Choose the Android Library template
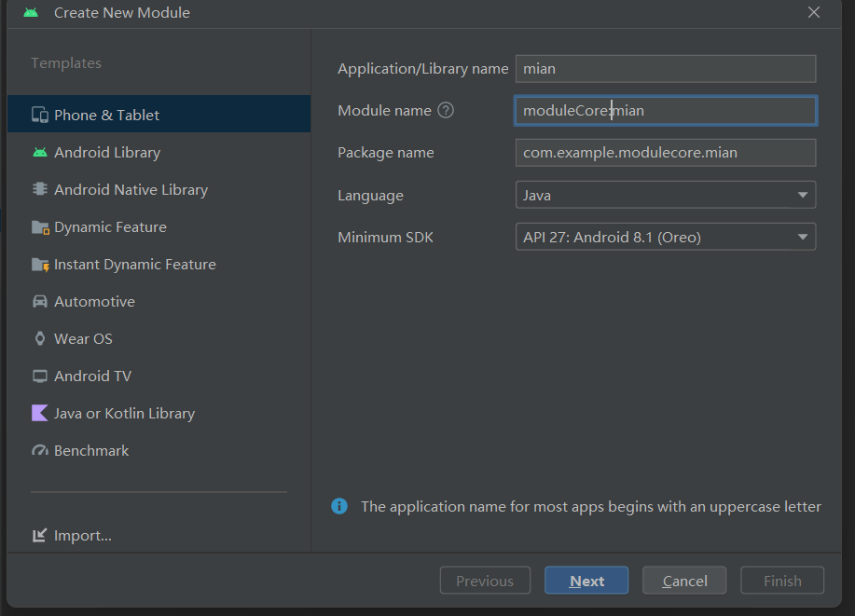 [159, 153]
